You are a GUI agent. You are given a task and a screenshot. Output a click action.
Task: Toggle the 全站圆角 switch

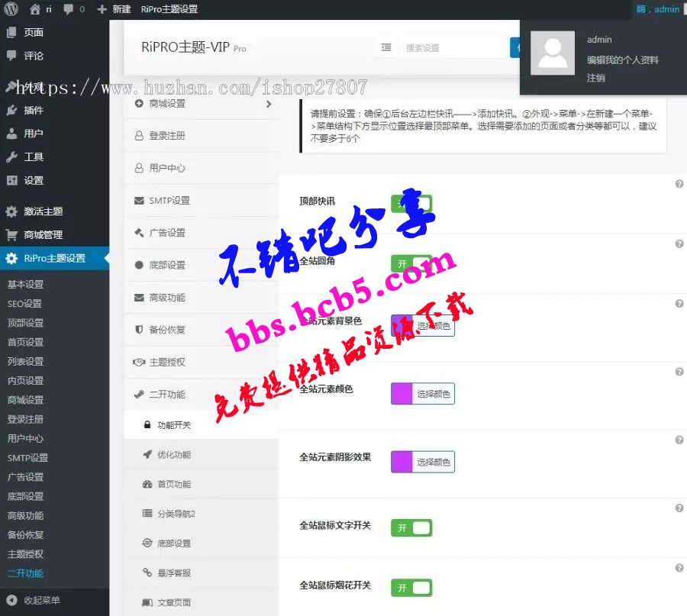pos(411,264)
